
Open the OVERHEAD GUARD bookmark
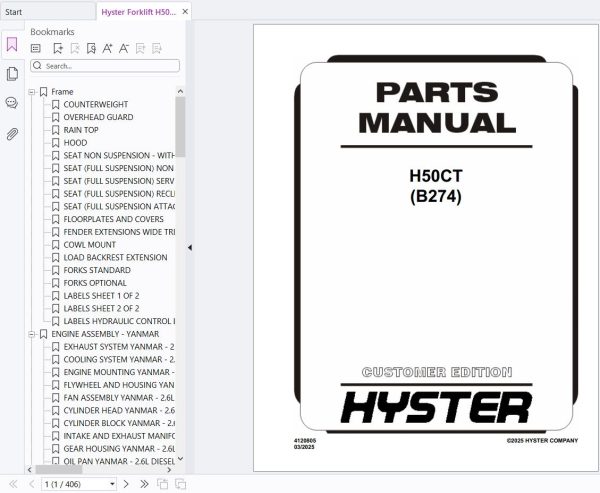(98, 117)
